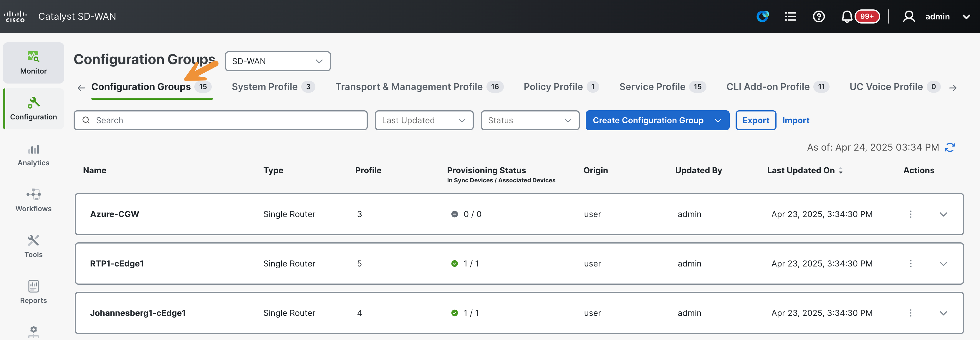The width and height of the screenshot is (980, 340).
Task: Open the help question mark icon
Action: click(819, 16)
